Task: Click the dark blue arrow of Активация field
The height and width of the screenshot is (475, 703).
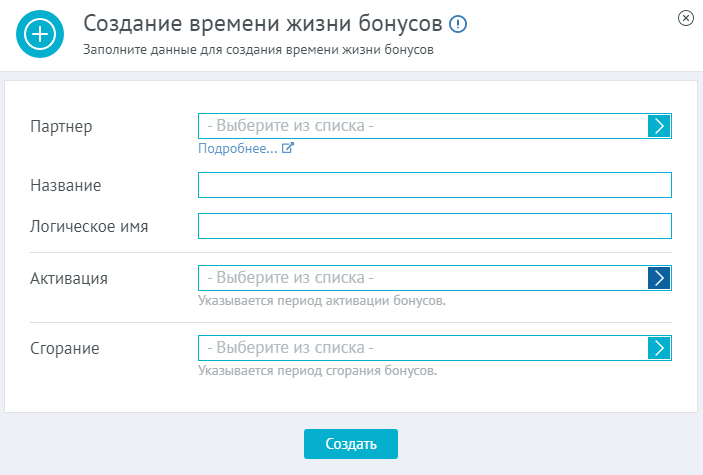Action: [659, 278]
